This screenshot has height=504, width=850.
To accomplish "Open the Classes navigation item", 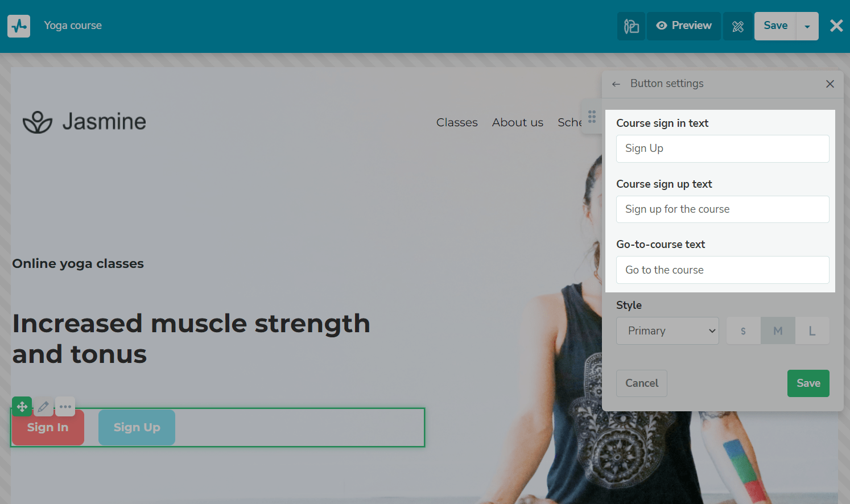I will tap(457, 122).
